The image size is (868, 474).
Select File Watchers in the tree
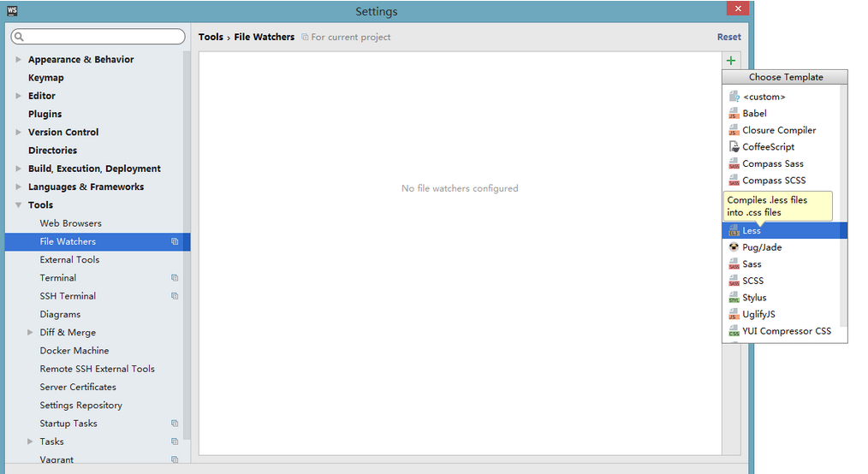click(x=98, y=241)
